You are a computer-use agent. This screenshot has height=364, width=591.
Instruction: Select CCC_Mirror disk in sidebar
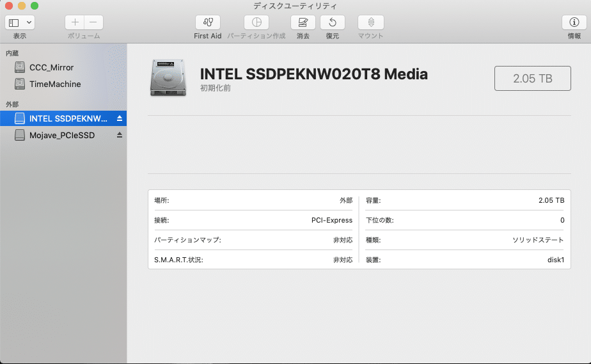pos(63,67)
